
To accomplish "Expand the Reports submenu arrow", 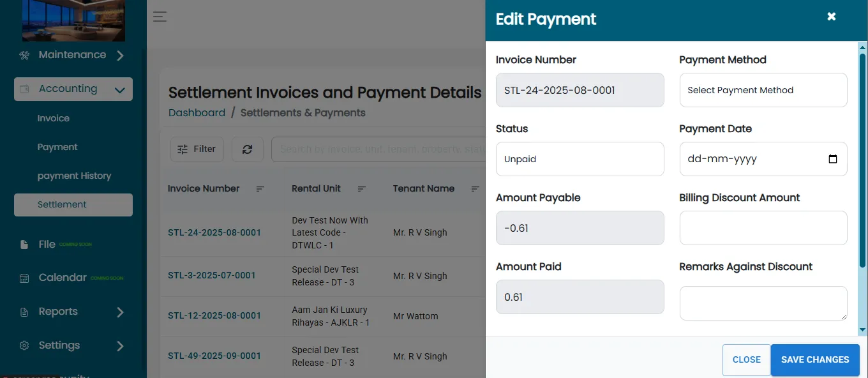I will (120, 312).
